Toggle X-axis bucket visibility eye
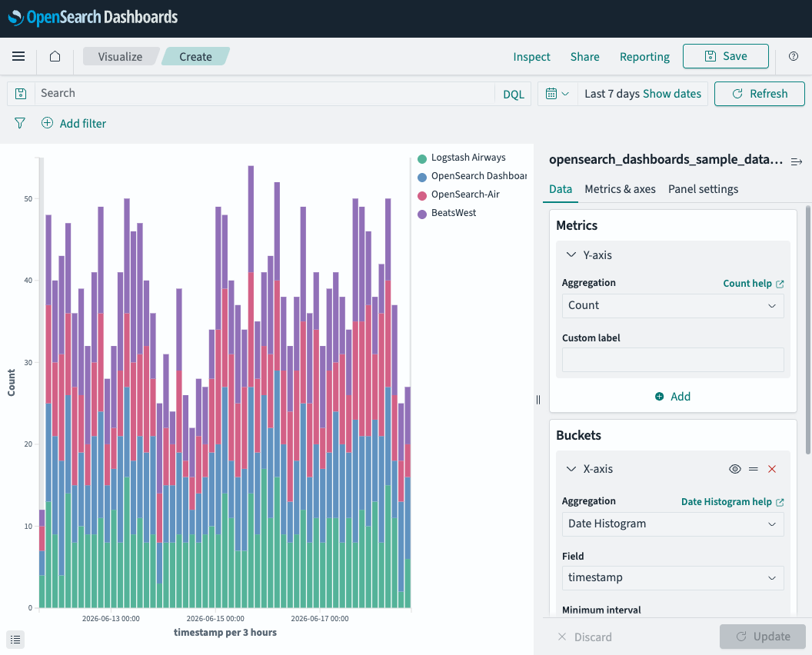Screen dimensions: 812x655 tap(735, 469)
